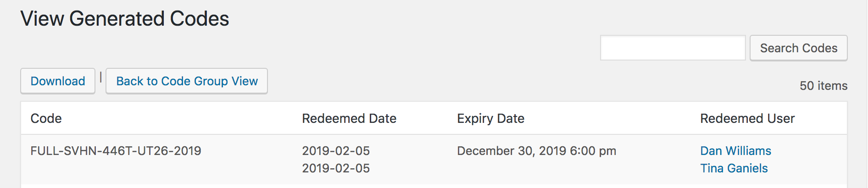Viewport: 868px width, 188px height.
Task: Click the Expiry Date column header
Action: point(490,118)
